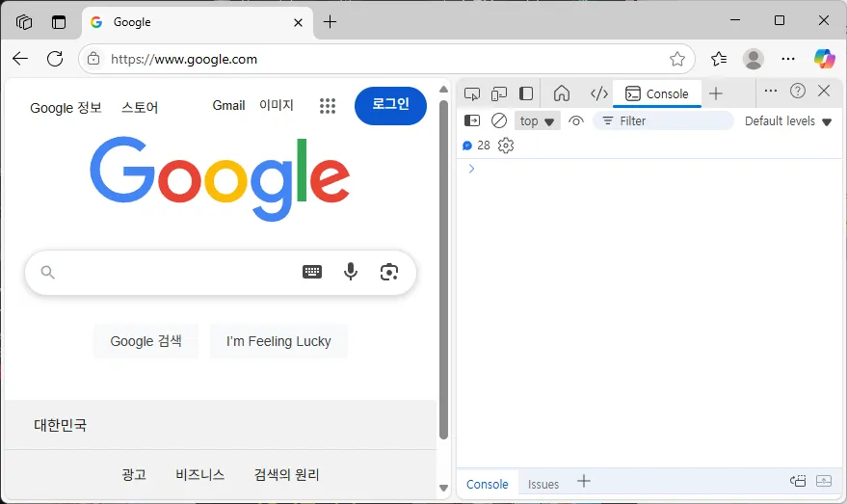Click the address bar URL
The width and height of the screenshot is (847, 504).
tap(184, 59)
